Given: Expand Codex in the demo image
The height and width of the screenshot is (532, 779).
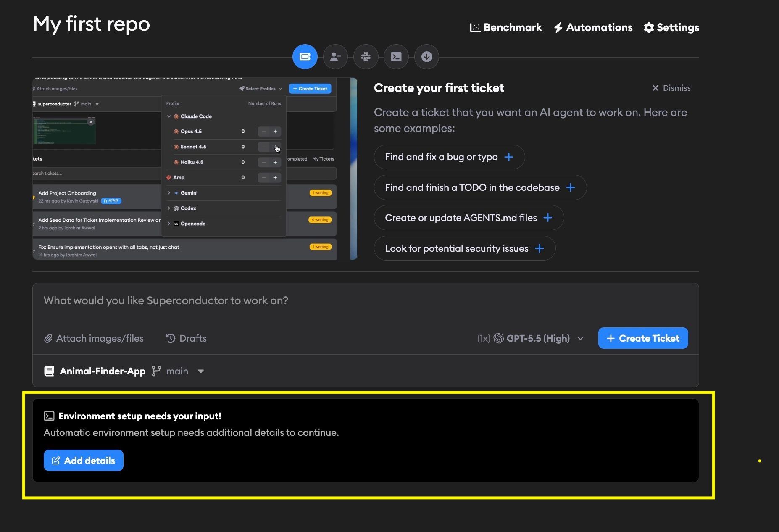Looking at the screenshot, I should (169, 208).
